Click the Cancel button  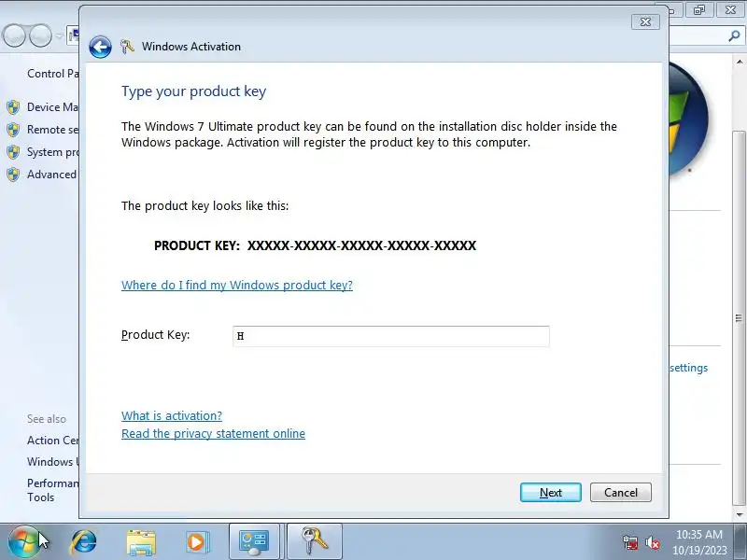click(x=620, y=493)
